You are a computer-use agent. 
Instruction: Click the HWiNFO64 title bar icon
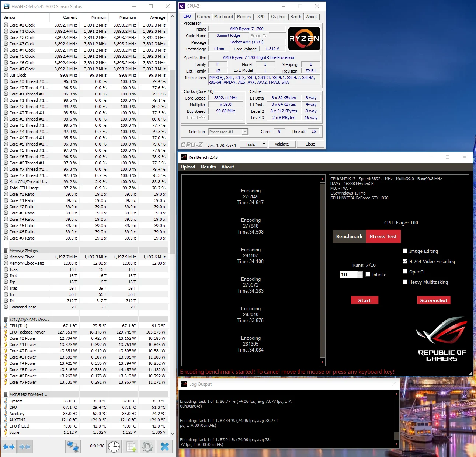tap(6, 6)
